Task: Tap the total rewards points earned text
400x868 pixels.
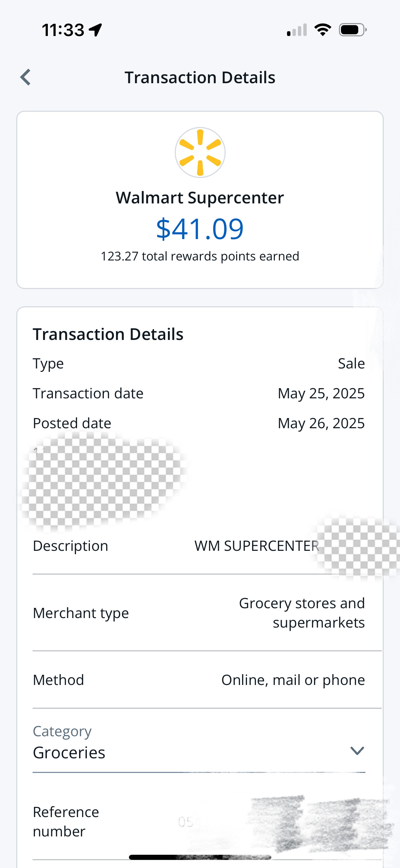Action: tap(200, 256)
